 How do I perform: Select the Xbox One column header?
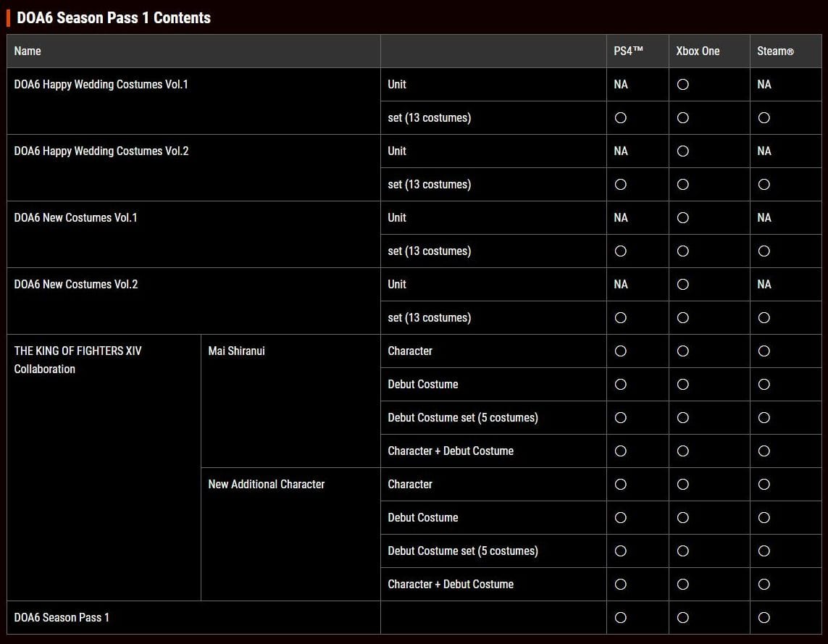click(698, 51)
